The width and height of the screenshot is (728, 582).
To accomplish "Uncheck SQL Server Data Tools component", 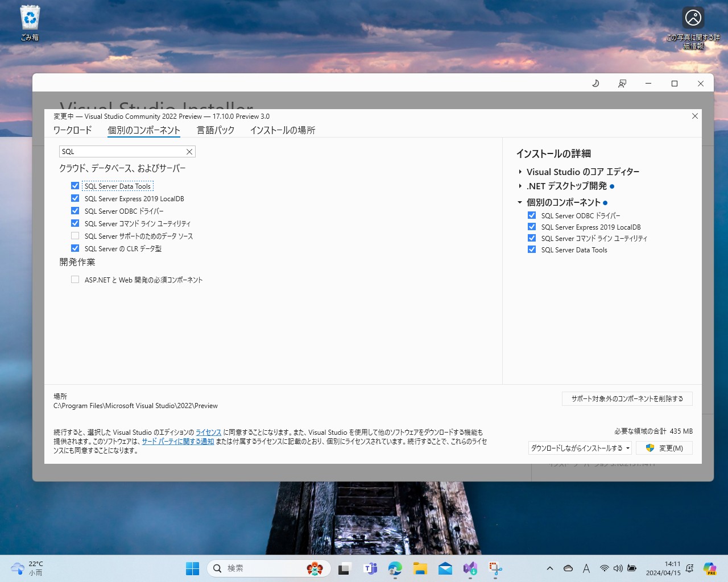I will [75, 185].
